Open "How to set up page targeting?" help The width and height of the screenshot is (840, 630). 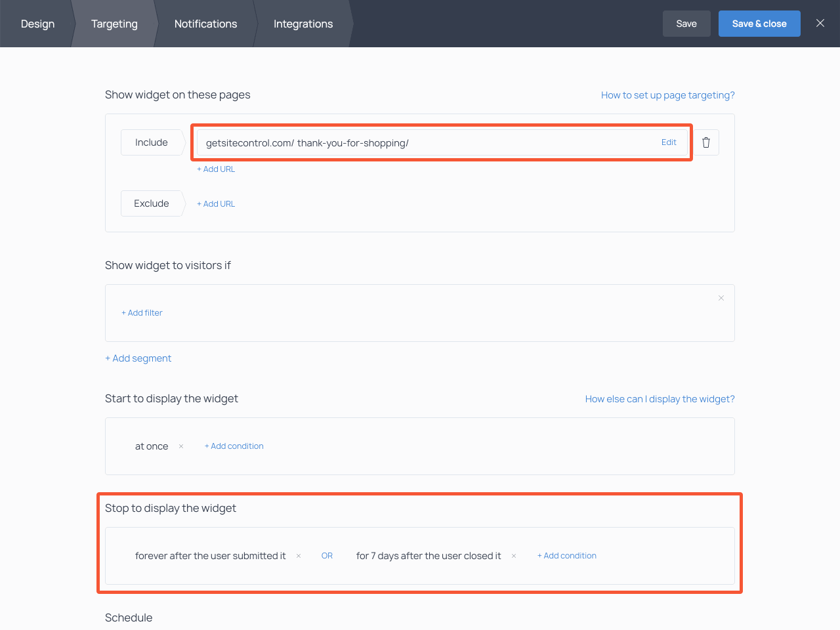(x=667, y=95)
